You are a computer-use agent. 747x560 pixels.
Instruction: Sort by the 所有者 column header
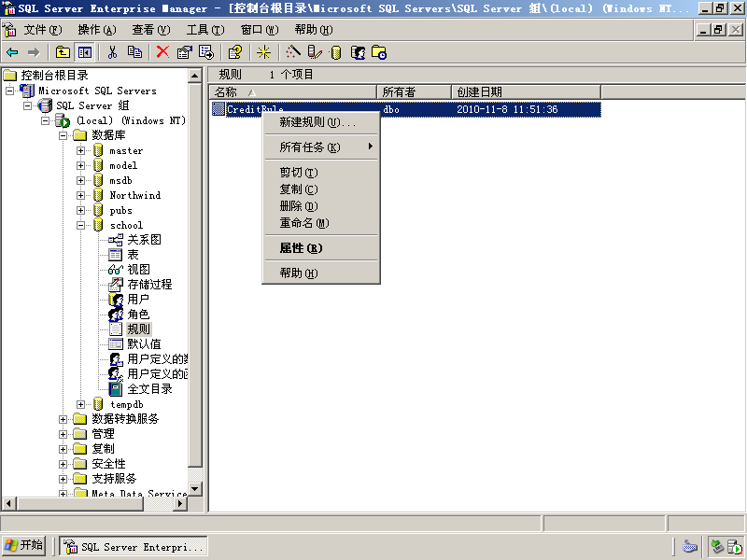point(414,91)
